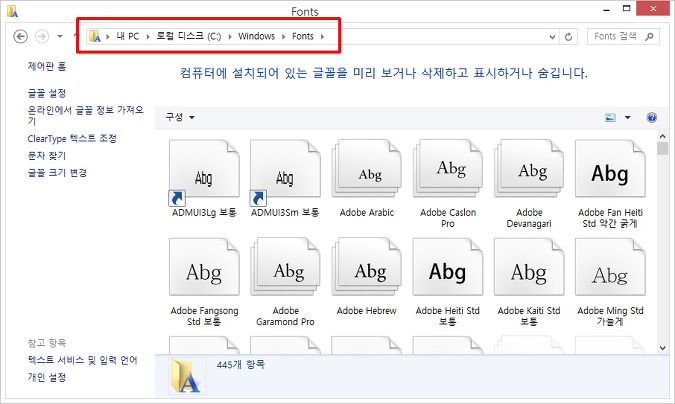
Task: Click the scrollbar down arrow
Action: coord(663,348)
